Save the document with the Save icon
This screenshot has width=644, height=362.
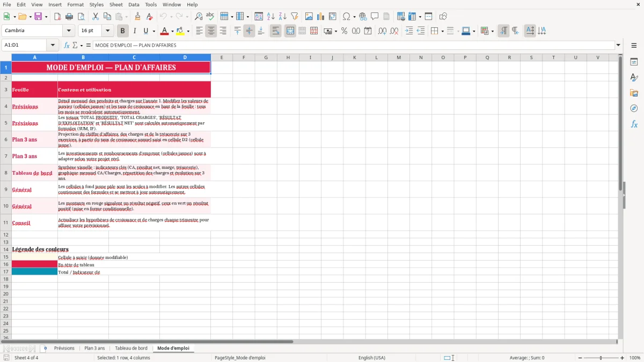click(38, 17)
